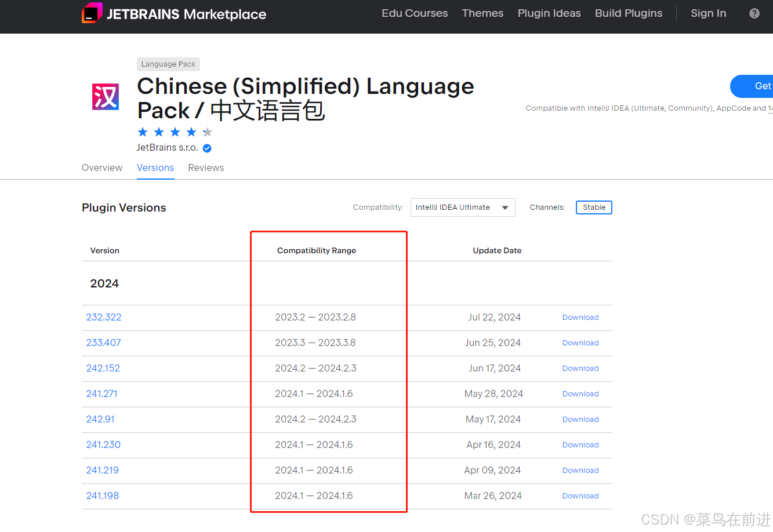Download version 233.407
This screenshot has width=773, height=532.
(x=580, y=343)
